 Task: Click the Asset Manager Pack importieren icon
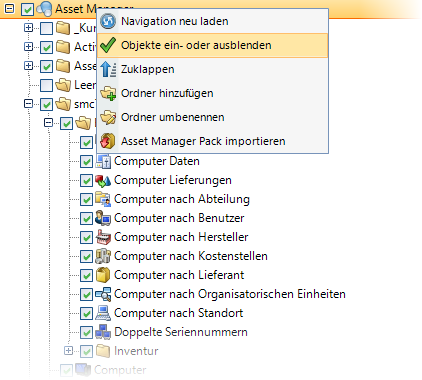pos(108,141)
